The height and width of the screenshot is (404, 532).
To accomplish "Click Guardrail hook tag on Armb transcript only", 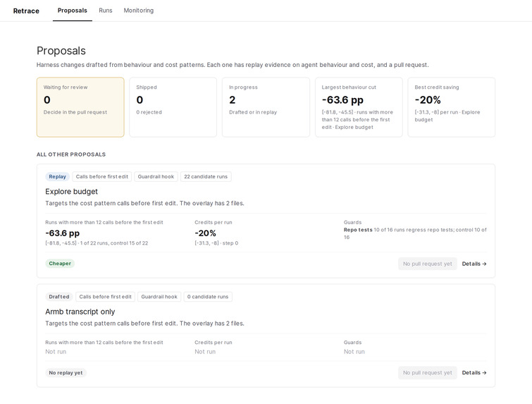I will (159, 297).
